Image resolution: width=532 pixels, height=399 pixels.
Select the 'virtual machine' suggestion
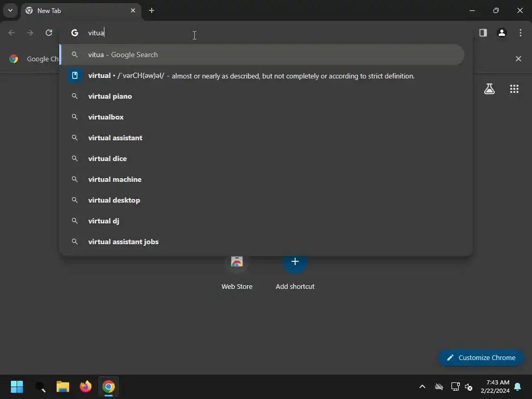pos(262,179)
